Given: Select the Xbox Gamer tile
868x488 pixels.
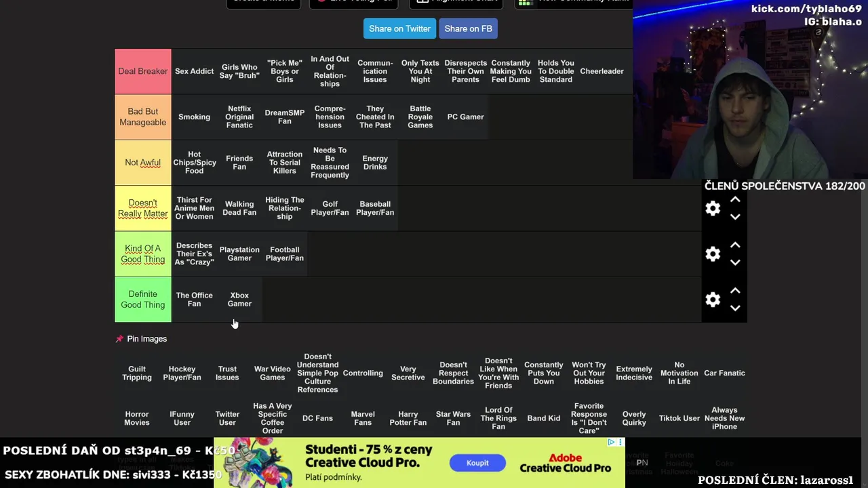Looking at the screenshot, I should tap(239, 299).
